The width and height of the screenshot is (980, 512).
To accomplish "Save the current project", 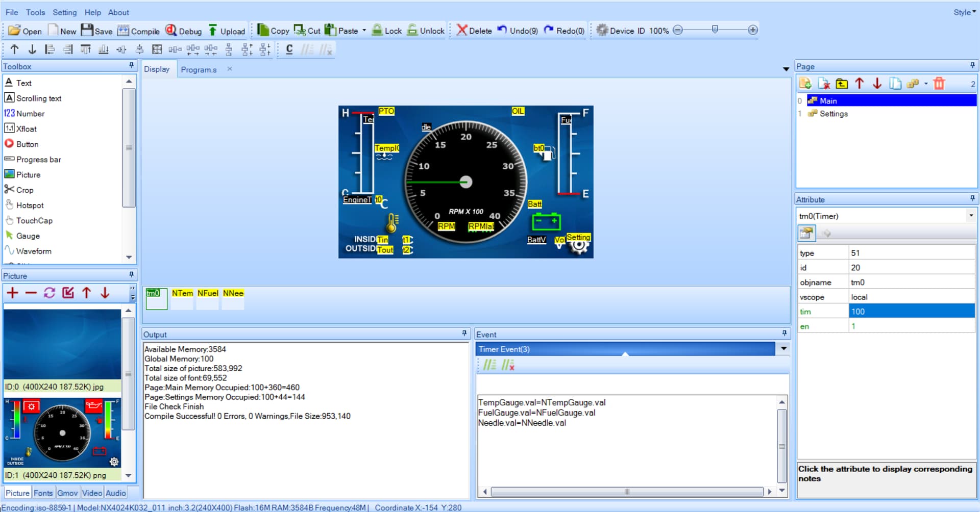I will click(x=96, y=31).
